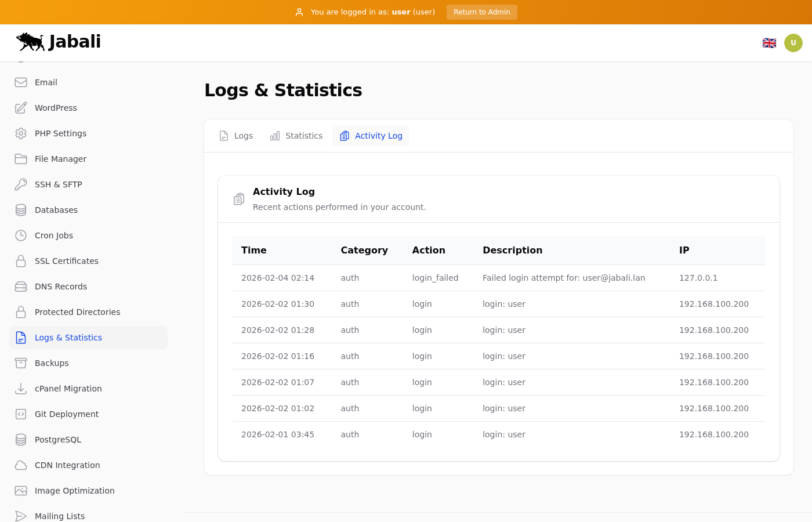Screen dimensions: 812x522
Task: Open SSL Certificates via its lock icon
Action: [21, 261]
